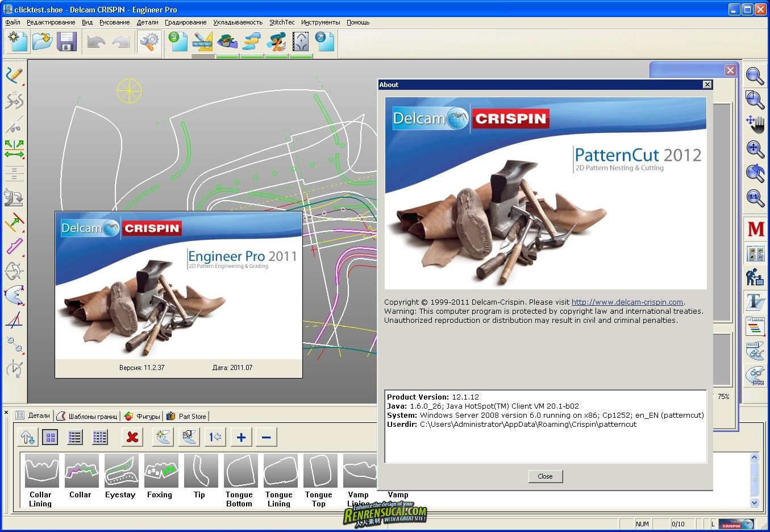
Task: Select the text T tool in right toolbar
Action: pos(756,302)
